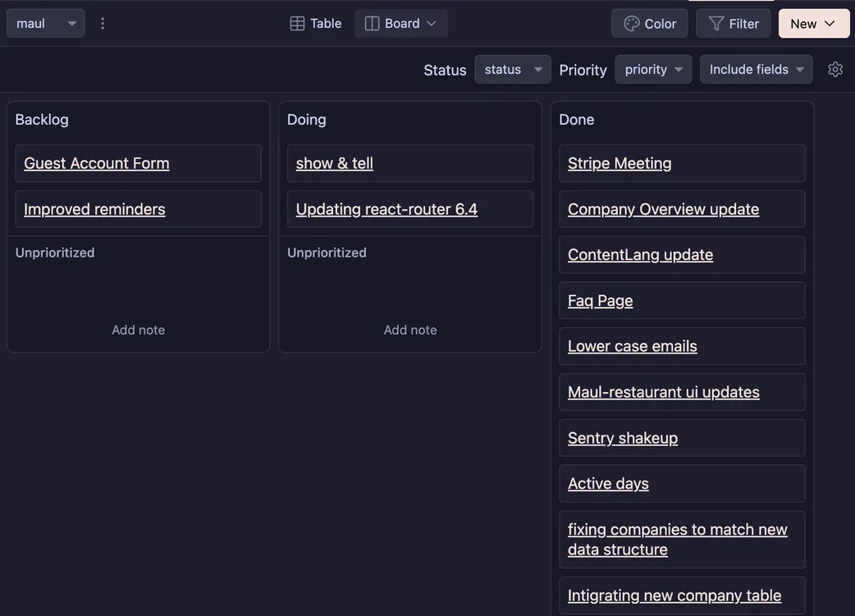
Task: Open the Color palette button
Action: click(650, 23)
